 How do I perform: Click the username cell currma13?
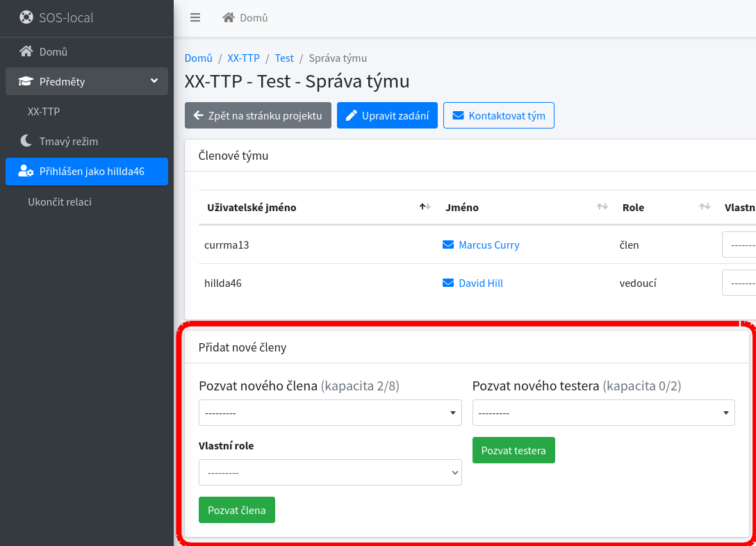point(227,245)
